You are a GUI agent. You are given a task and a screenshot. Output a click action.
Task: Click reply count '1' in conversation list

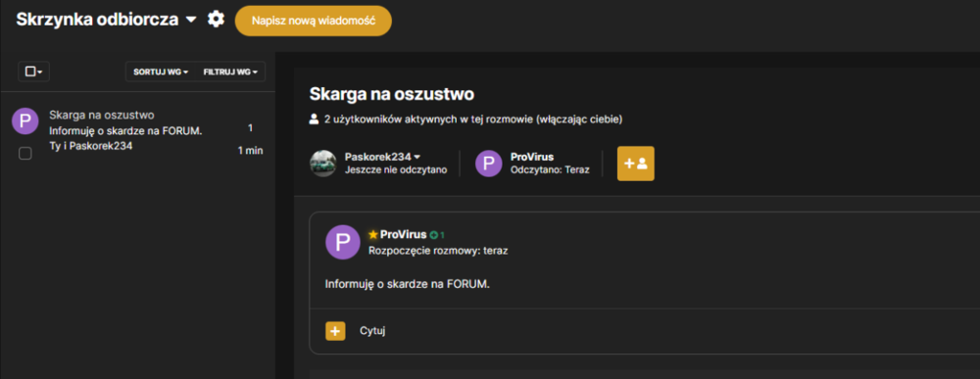click(250, 128)
